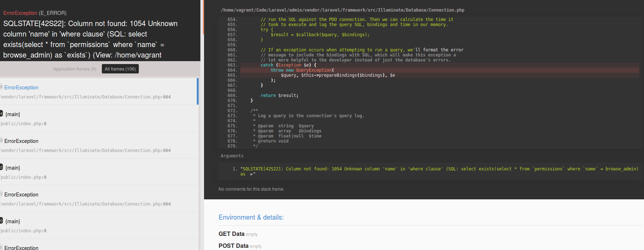Open the {main} frame numbered 0
The image size is (644, 250).
click(99, 225)
